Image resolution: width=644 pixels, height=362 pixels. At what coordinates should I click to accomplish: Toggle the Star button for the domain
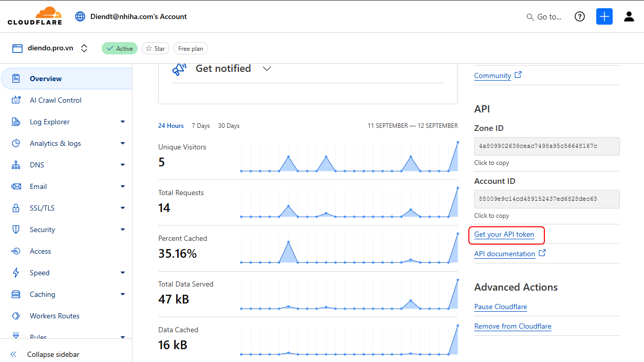click(x=156, y=48)
